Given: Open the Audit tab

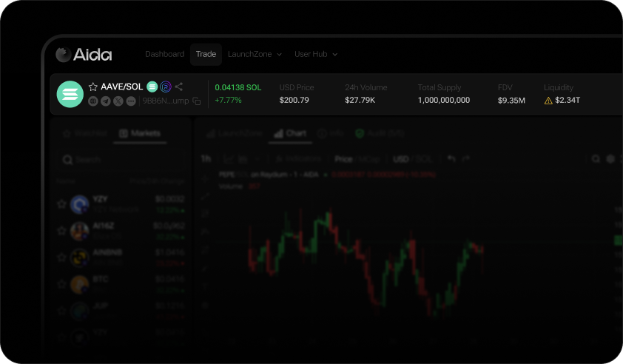Looking at the screenshot, I should click(x=380, y=133).
